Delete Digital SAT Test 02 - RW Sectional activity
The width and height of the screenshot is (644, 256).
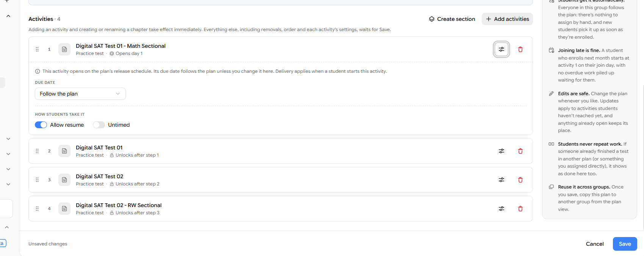pos(520,209)
